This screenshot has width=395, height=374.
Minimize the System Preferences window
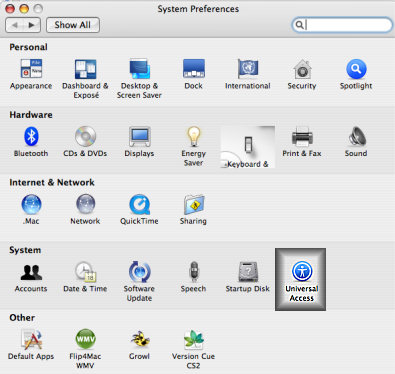click(24, 8)
